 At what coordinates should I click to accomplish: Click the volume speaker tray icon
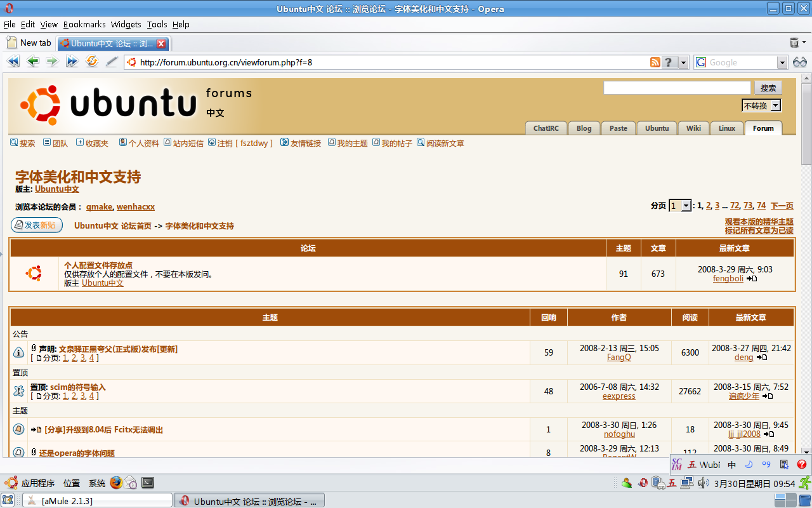pyautogui.click(x=703, y=483)
